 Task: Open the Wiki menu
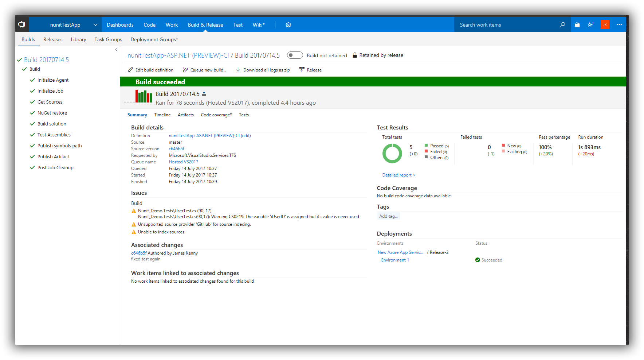(259, 25)
